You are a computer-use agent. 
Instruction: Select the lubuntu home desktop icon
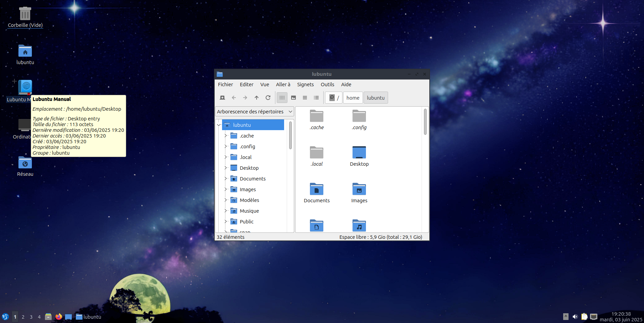click(x=25, y=55)
